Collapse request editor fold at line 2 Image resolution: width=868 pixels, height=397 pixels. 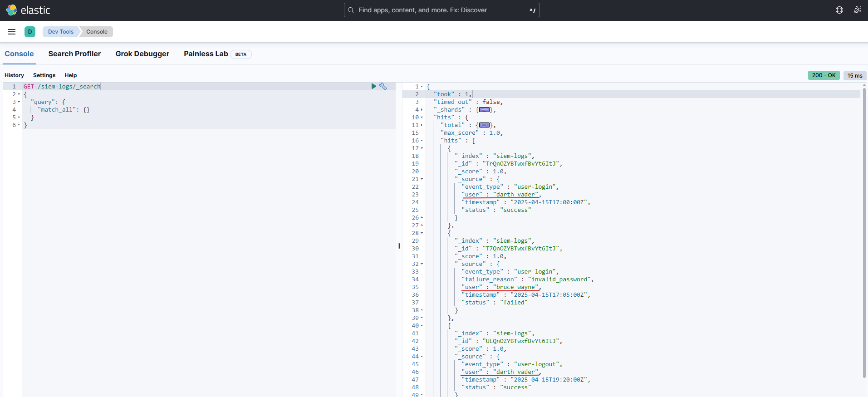point(19,94)
